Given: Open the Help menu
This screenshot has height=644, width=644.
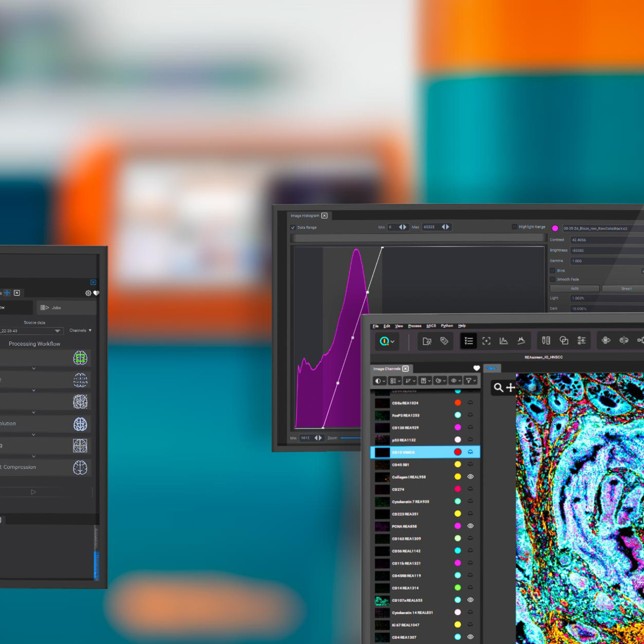Looking at the screenshot, I should pos(462,326).
